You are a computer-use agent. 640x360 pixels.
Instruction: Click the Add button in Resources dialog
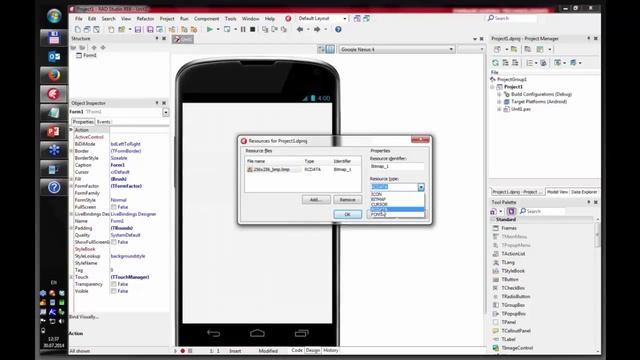316,200
